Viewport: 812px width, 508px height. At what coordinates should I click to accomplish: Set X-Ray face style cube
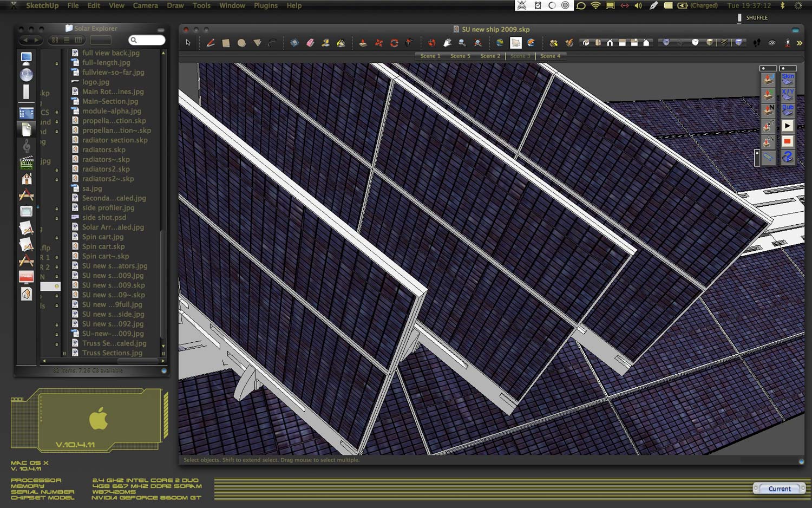click(x=666, y=43)
